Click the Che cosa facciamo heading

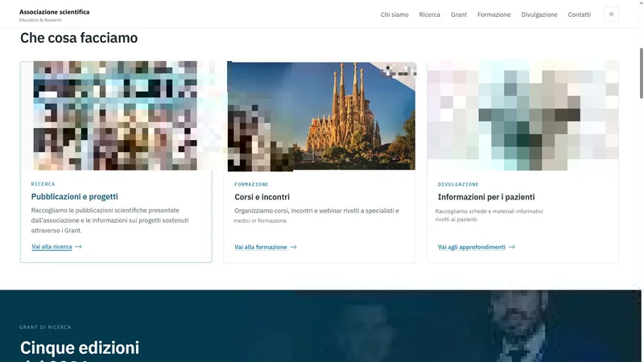pos(79,38)
